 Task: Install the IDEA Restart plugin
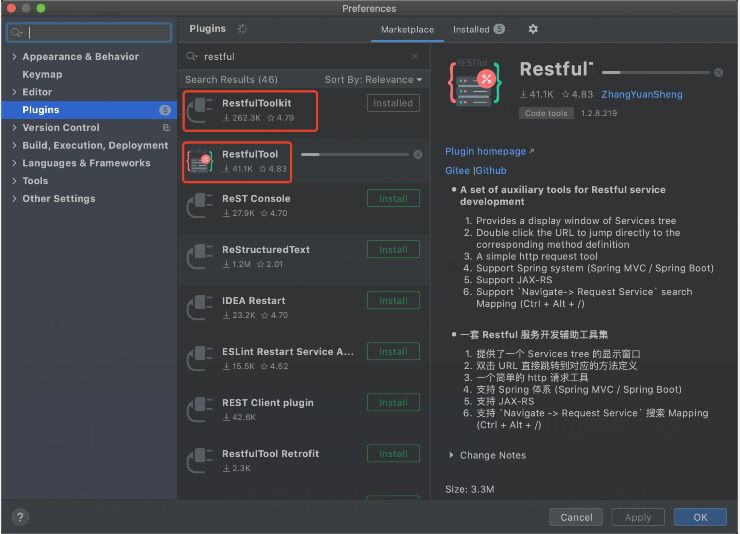(x=393, y=300)
